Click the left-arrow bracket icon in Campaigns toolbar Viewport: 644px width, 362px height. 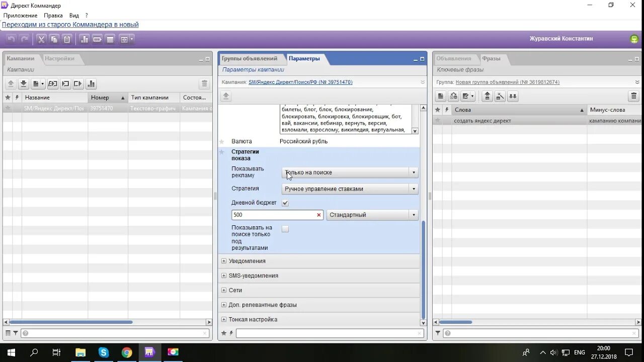[x=65, y=84]
